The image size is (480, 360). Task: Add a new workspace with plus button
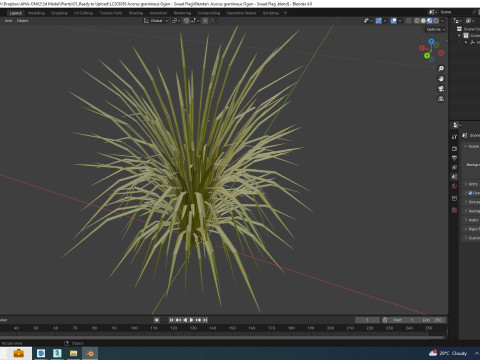point(285,13)
